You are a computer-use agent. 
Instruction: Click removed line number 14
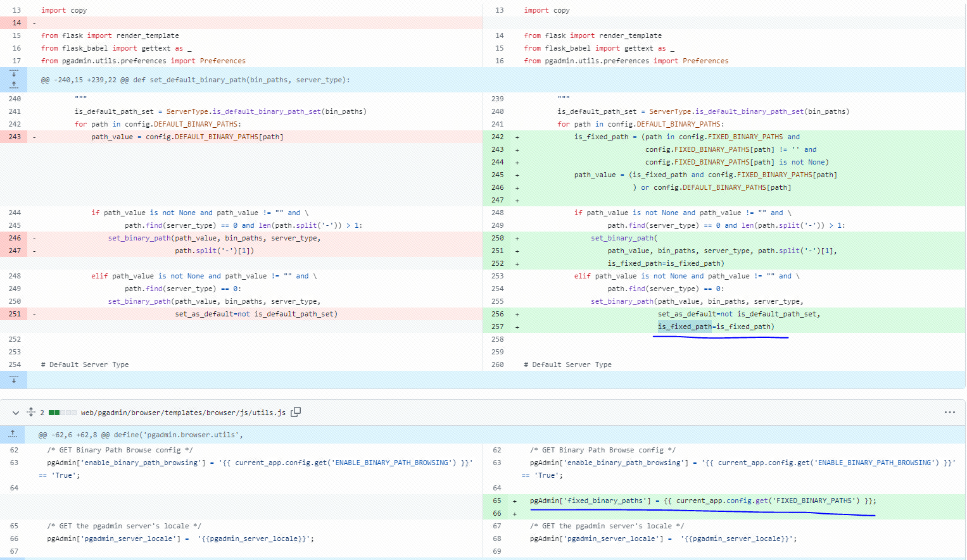click(x=16, y=23)
